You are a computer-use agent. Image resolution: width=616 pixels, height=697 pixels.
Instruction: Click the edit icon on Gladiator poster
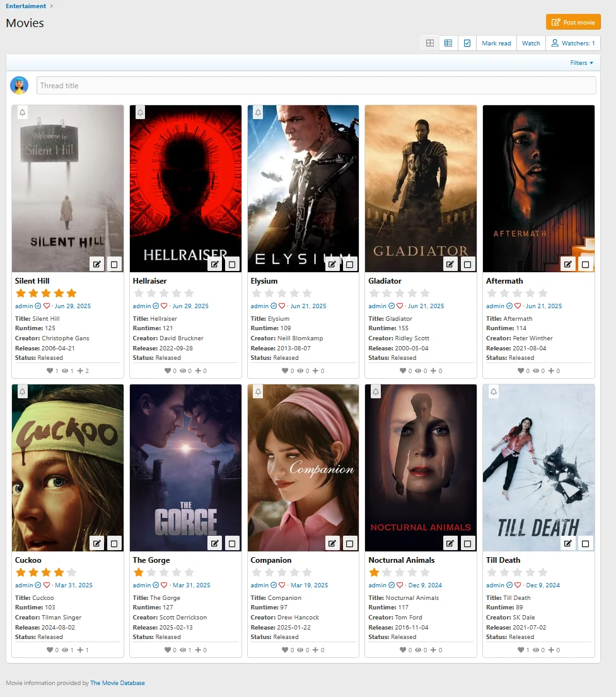(x=450, y=264)
